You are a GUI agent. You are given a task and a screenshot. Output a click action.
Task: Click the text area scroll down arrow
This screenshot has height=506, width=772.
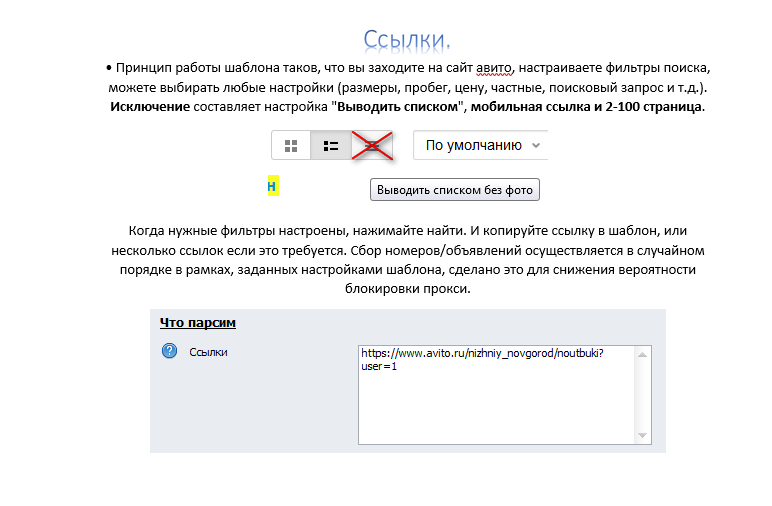(x=643, y=435)
